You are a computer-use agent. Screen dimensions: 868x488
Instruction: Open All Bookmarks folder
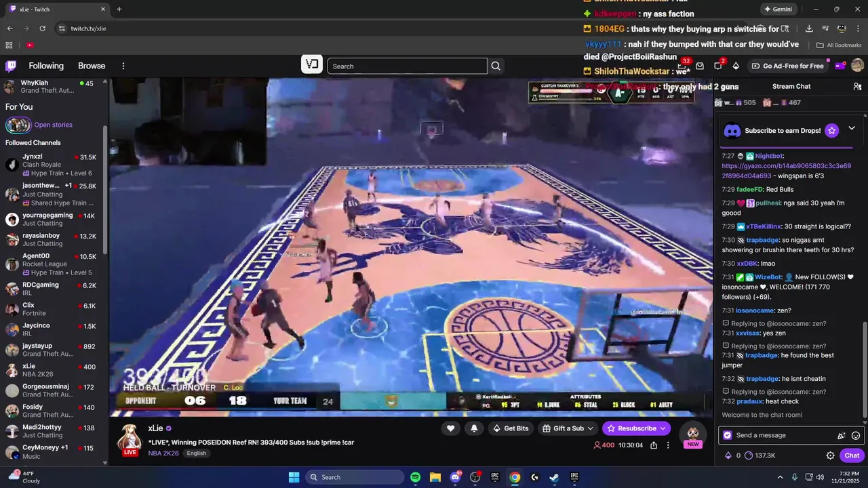[839, 45]
